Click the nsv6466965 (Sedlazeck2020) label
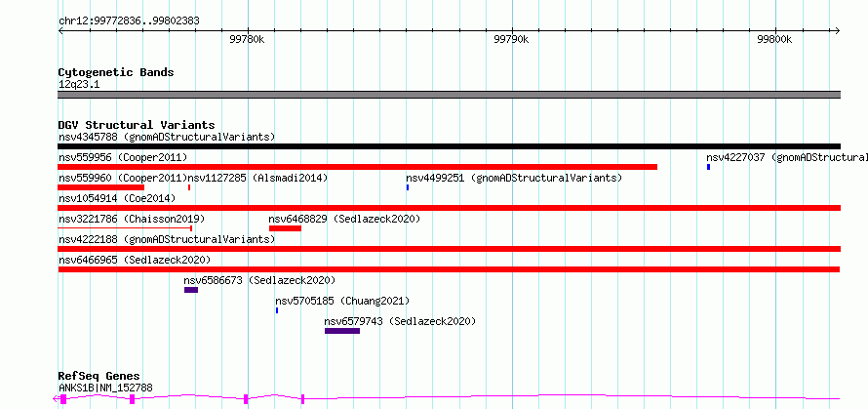Image resolution: width=868 pixels, height=409 pixels. click(x=135, y=260)
